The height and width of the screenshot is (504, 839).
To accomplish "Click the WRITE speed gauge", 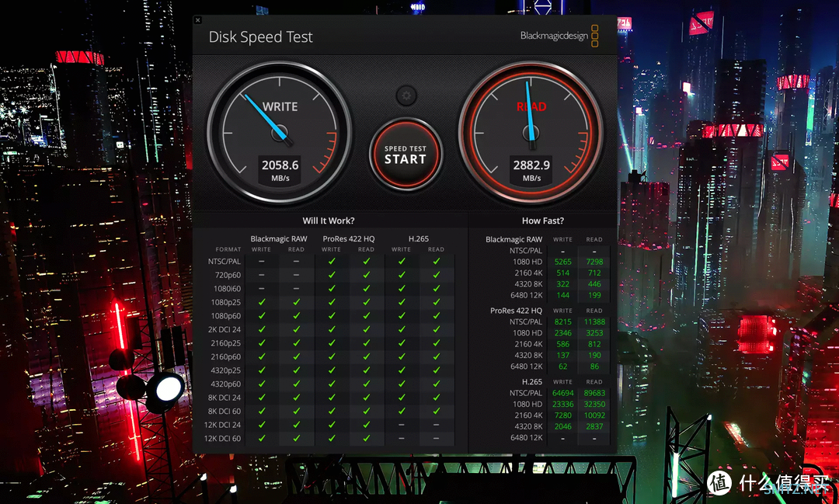I will (x=280, y=133).
